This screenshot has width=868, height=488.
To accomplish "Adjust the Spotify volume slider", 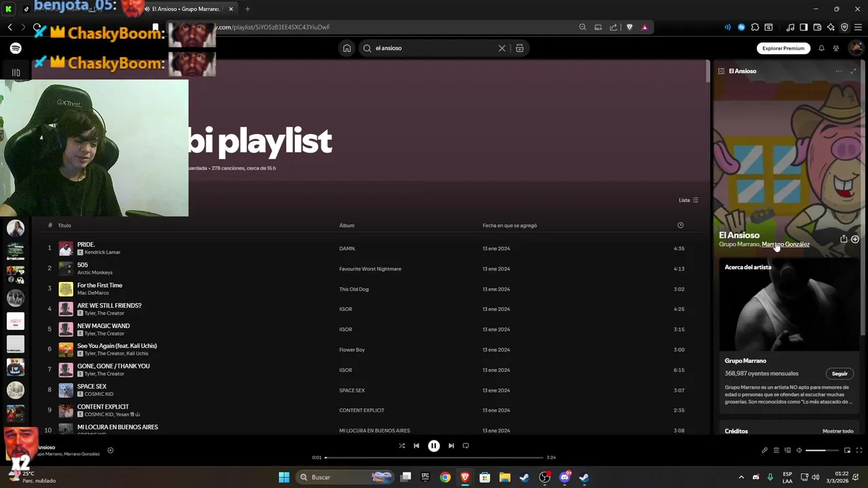I will pos(821,451).
